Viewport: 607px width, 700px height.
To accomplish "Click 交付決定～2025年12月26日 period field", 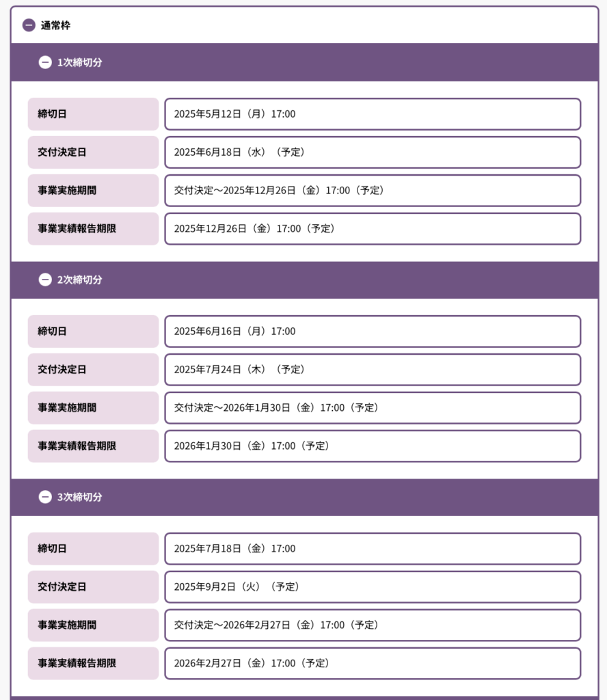I will click(x=373, y=191).
